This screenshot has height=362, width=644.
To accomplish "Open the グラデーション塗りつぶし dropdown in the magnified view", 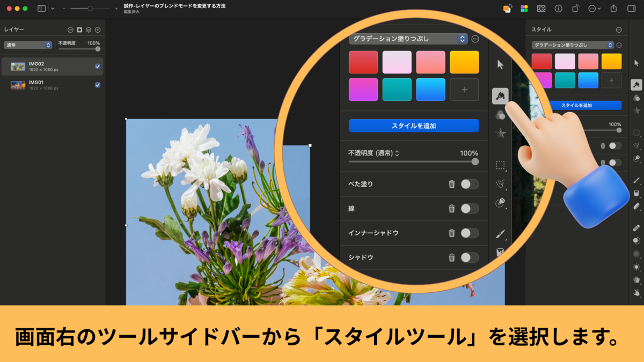I will click(408, 39).
